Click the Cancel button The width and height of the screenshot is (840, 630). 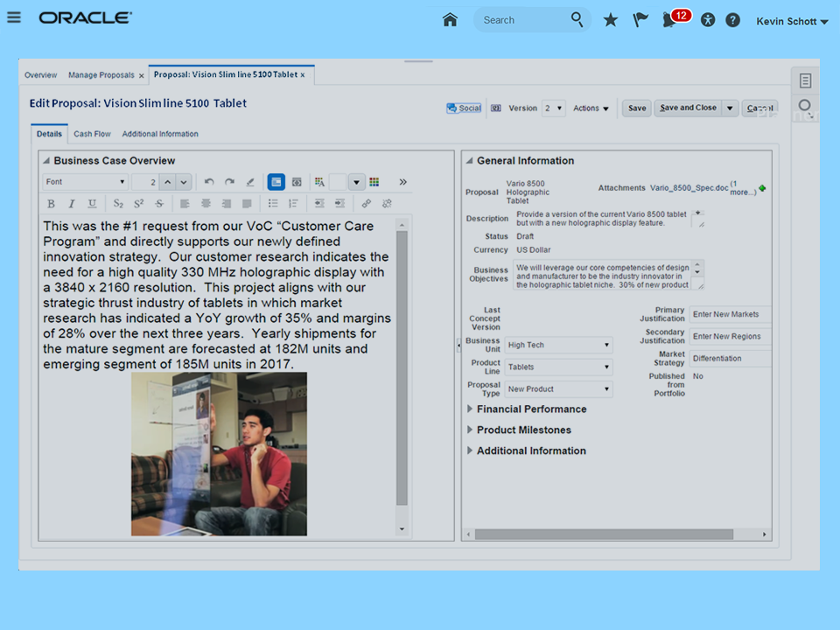759,108
